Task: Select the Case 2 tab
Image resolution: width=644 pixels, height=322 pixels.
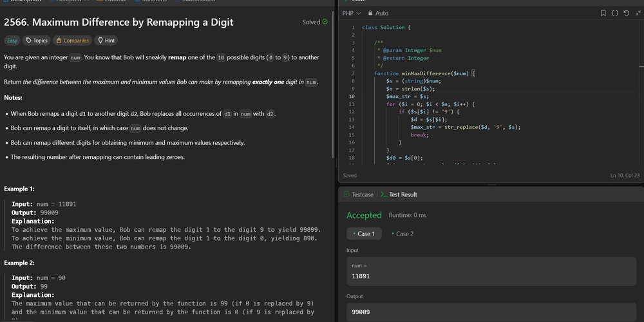Action: [402, 234]
